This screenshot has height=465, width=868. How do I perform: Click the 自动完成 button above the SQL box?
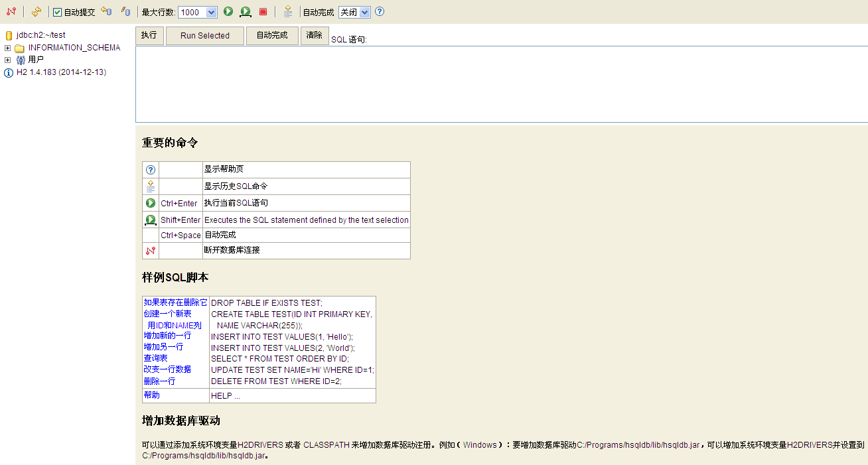coord(272,36)
